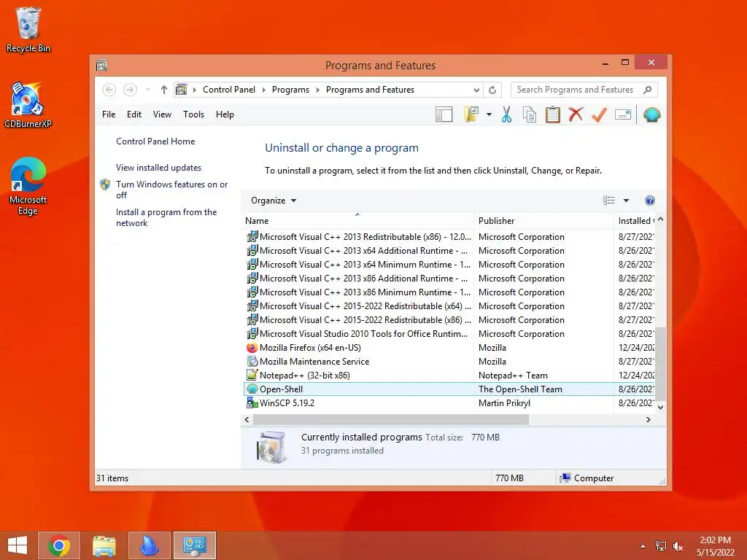Open the More view options dropdown arrow
Image resolution: width=747 pixels, height=560 pixels.
coord(626,201)
